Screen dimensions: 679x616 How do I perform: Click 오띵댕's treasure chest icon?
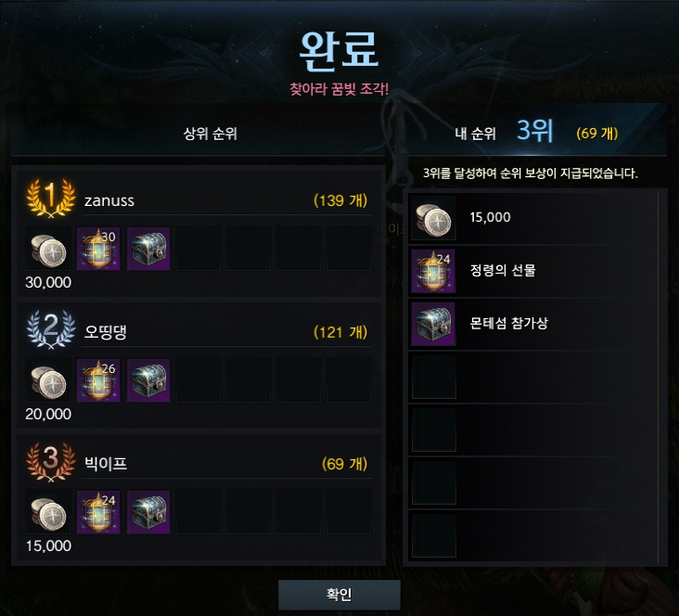coord(148,380)
